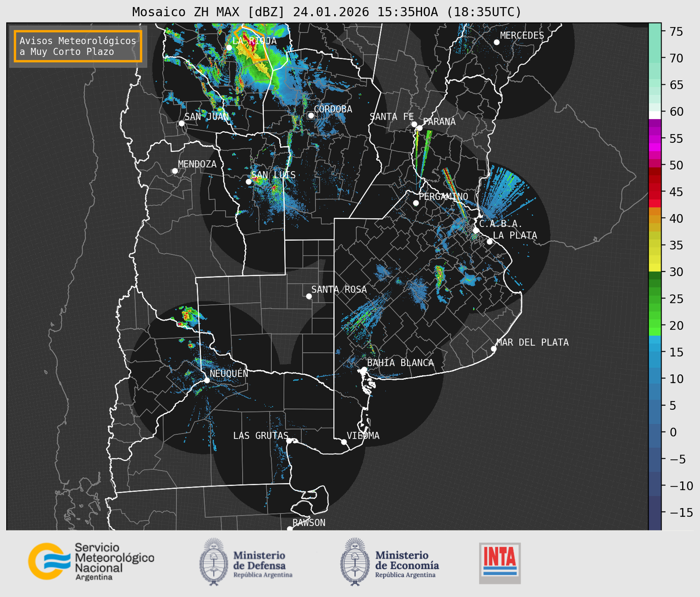Click the CÓRDOBA city marker dot
The width and height of the screenshot is (700, 597).
click(311, 115)
